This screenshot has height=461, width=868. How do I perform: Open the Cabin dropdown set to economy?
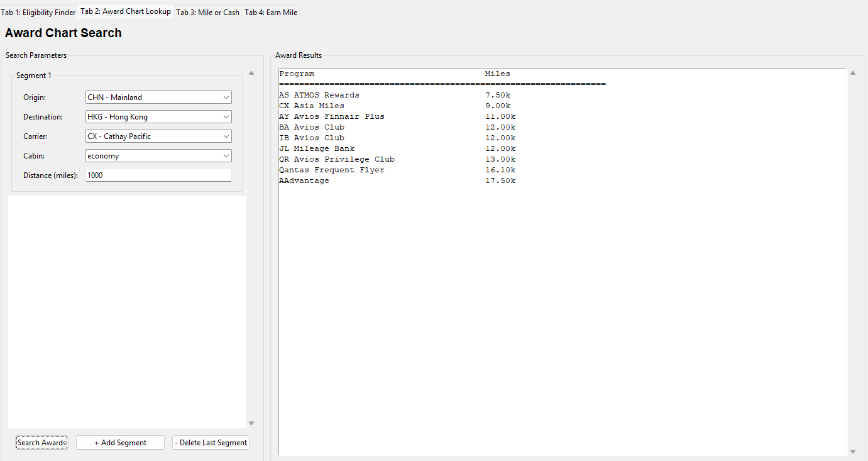coord(158,156)
